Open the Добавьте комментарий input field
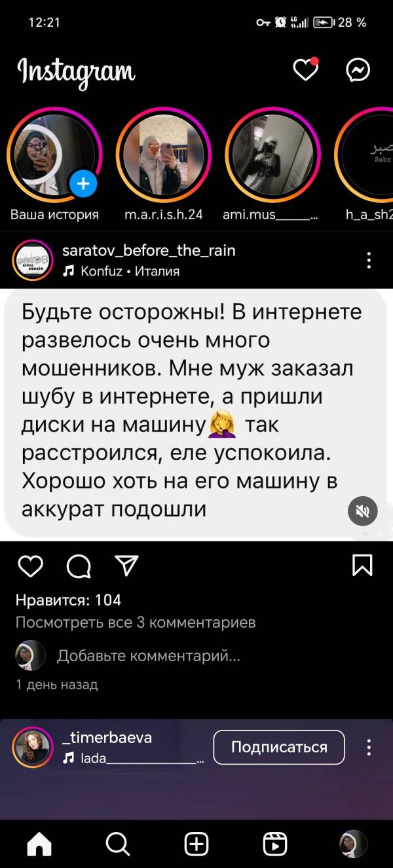 [149, 655]
